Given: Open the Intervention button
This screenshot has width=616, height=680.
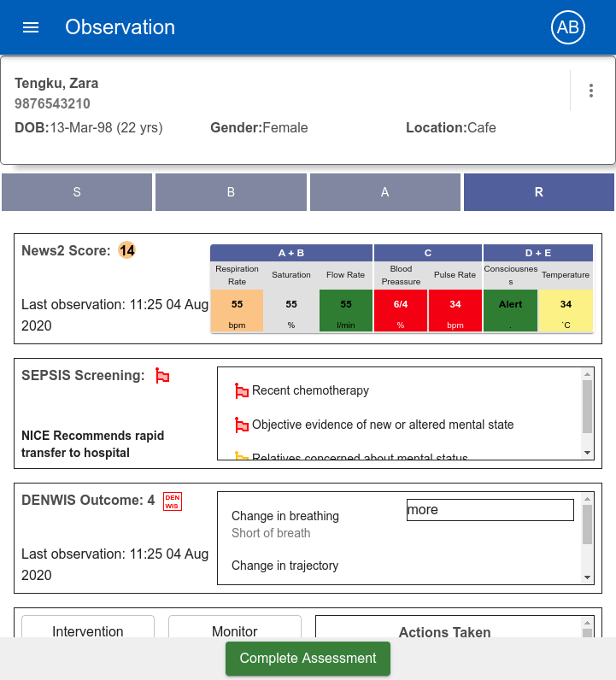Looking at the screenshot, I should click(x=88, y=627).
